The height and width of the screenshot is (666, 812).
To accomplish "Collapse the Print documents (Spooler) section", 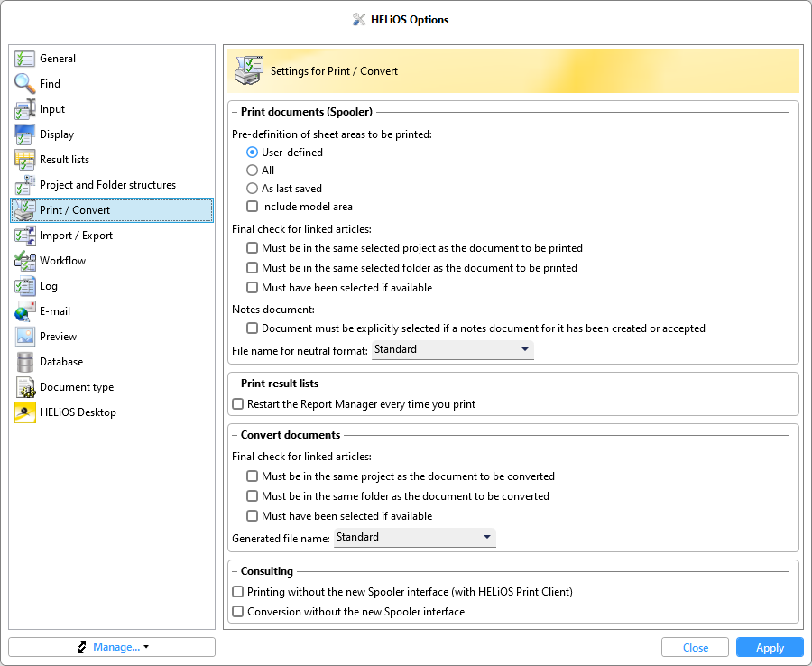I will (x=235, y=112).
